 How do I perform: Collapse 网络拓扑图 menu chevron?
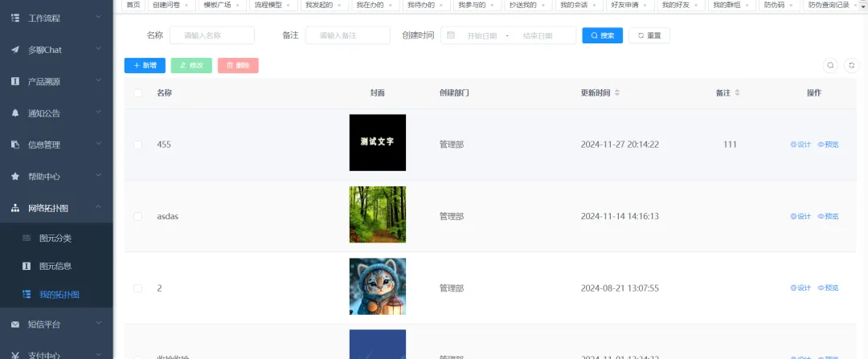[x=98, y=207]
